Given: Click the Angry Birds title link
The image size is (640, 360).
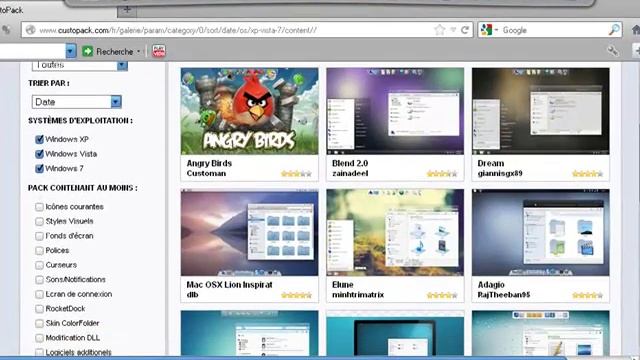Looking at the screenshot, I should [x=209, y=163].
